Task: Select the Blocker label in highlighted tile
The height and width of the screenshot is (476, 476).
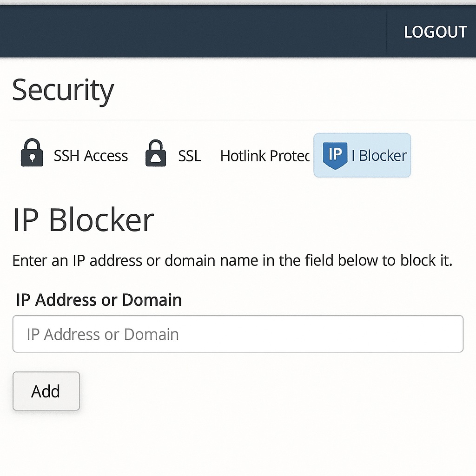Action: tap(383, 156)
